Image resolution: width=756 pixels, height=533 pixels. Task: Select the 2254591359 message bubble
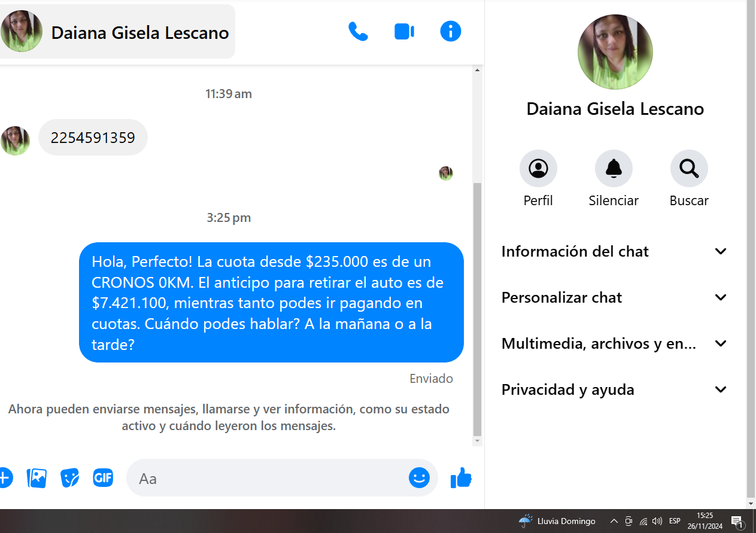pos(93,138)
